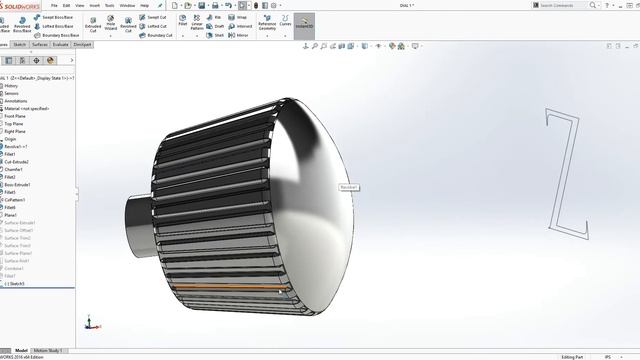Click the Revolved Cut tool
Screen dimensions: 640x360
click(x=128, y=25)
